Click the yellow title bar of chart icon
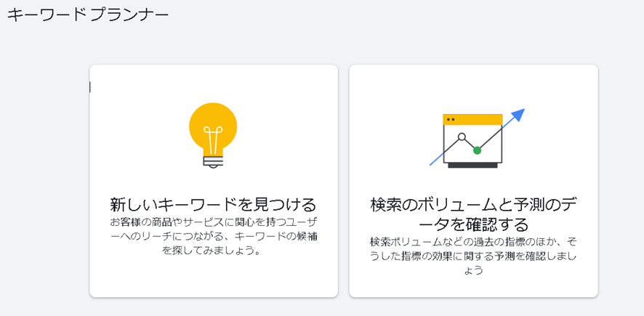This screenshot has height=316, width=644. tap(472, 119)
